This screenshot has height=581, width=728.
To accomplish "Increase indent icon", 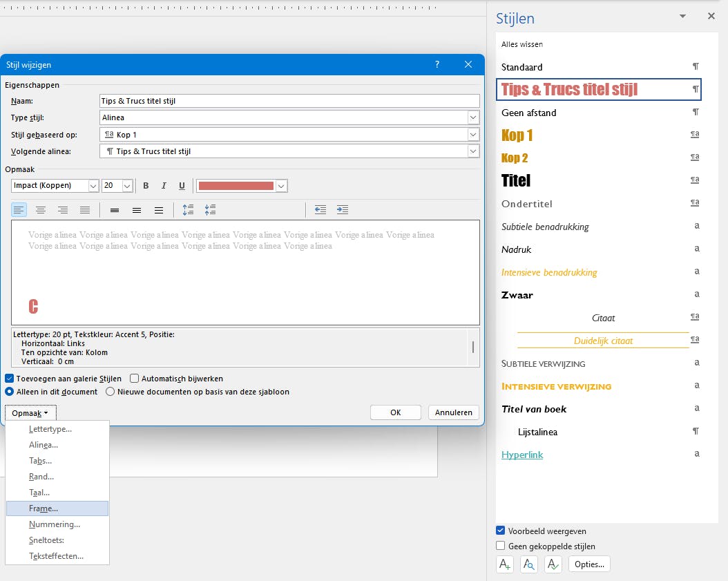I will pyautogui.click(x=343, y=210).
